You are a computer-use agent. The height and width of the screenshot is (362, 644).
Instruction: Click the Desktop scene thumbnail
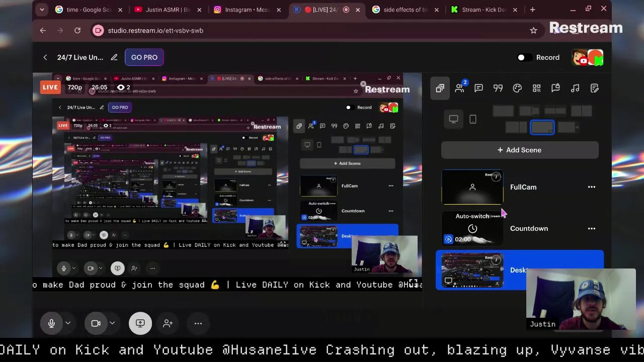[x=472, y=270]
